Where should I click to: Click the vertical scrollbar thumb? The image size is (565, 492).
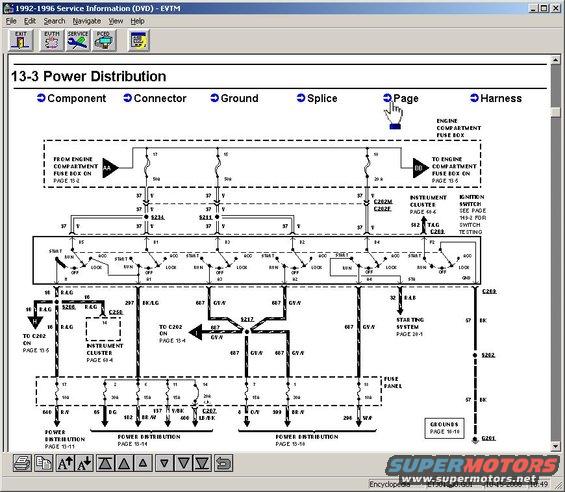pyautogui.click(x=556, y=112)
